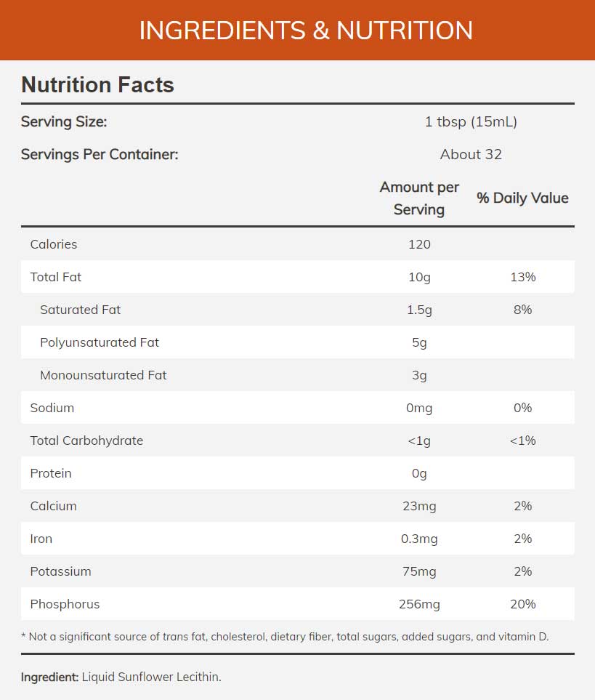The height and width of the screenshot is (700, 595).
Task: Click the trans fat footnote text
Action: click(x=285, y=637)
